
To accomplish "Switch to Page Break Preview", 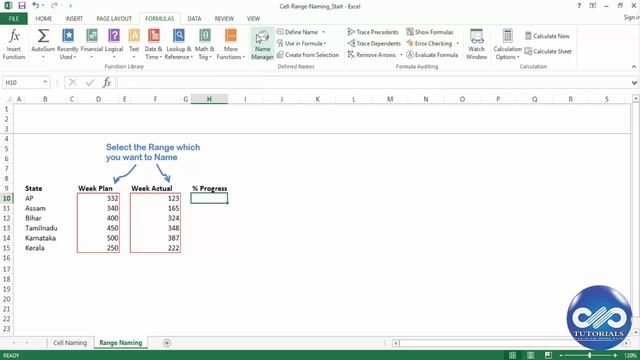I will 548,355.
